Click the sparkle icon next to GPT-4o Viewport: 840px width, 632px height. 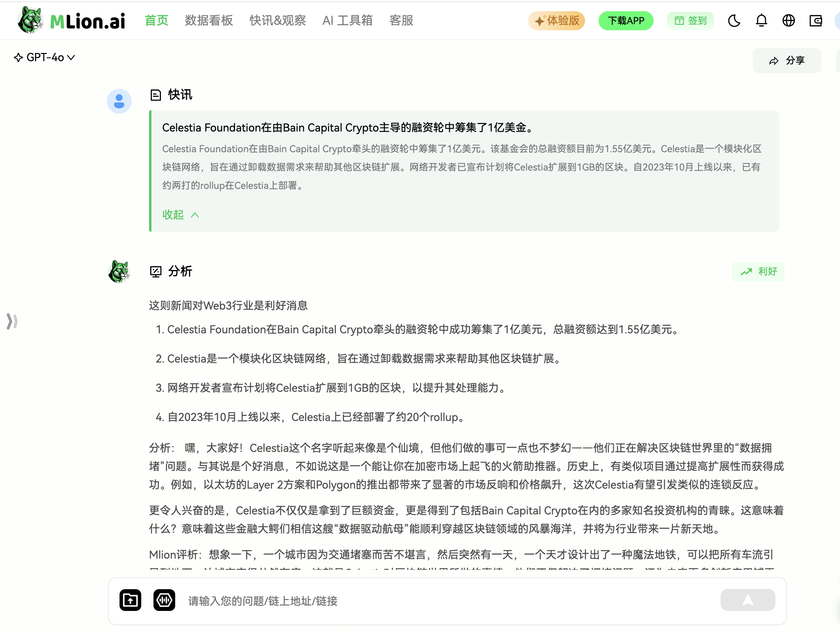(18, 57)
